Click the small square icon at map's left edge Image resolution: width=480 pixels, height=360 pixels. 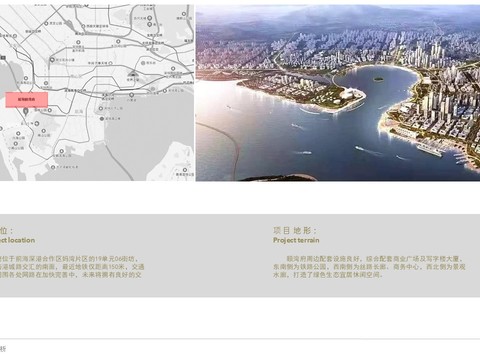(x=3, y=58)
